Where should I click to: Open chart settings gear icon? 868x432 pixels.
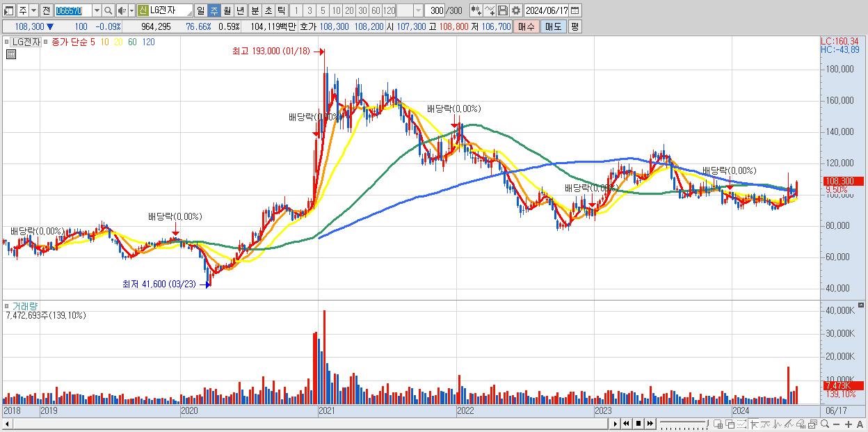coord(515,10)
